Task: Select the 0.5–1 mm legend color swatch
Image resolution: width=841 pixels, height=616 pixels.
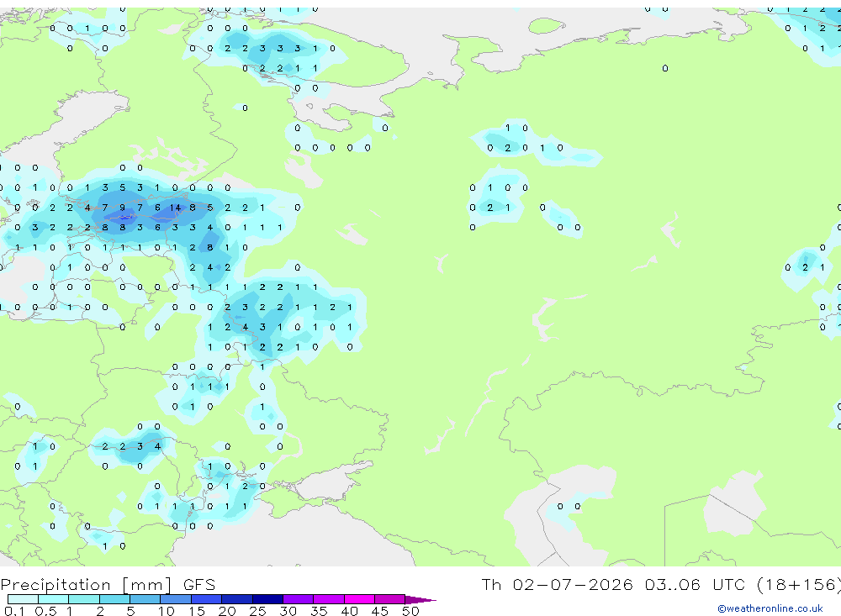Action: coord(54,599)
